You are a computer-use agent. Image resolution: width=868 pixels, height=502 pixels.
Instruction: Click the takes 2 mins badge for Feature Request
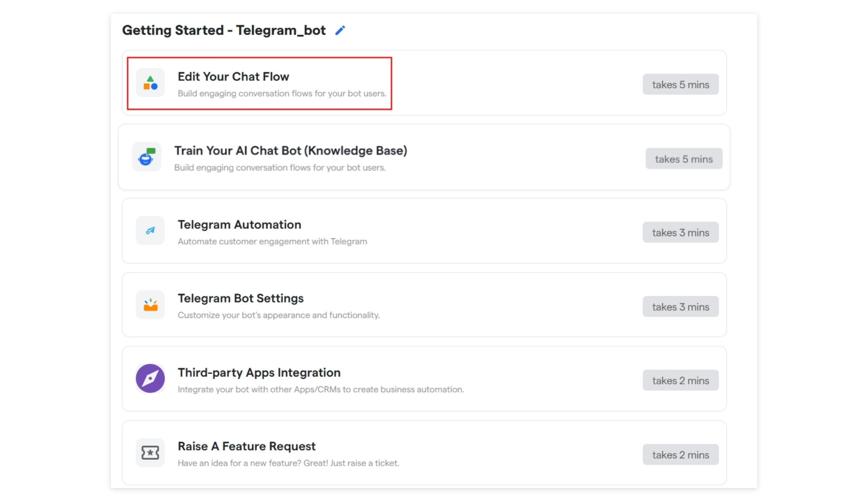click(681, 454)
